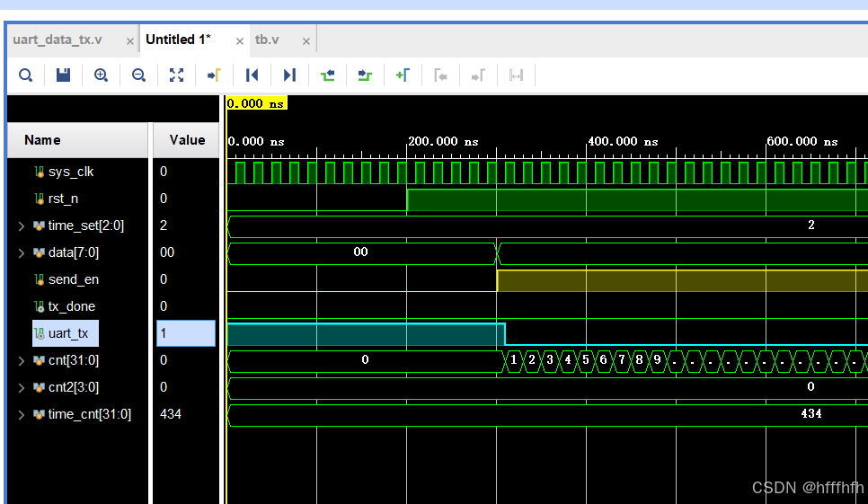868x504 pixels.
Task: Click the Search icon in waveform toolbar
Action: tap(25, 75)
